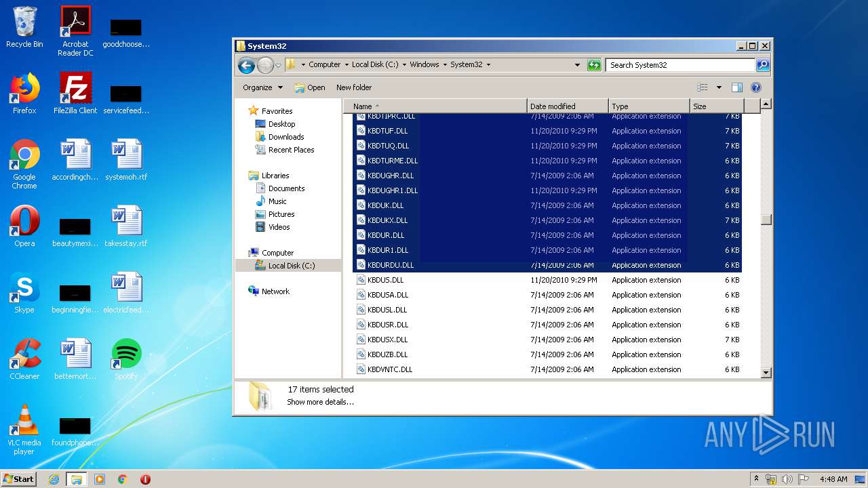Sort by Name column header
Image resolution: width=868 pixels, height=488 pixels.
click(435, 106)
